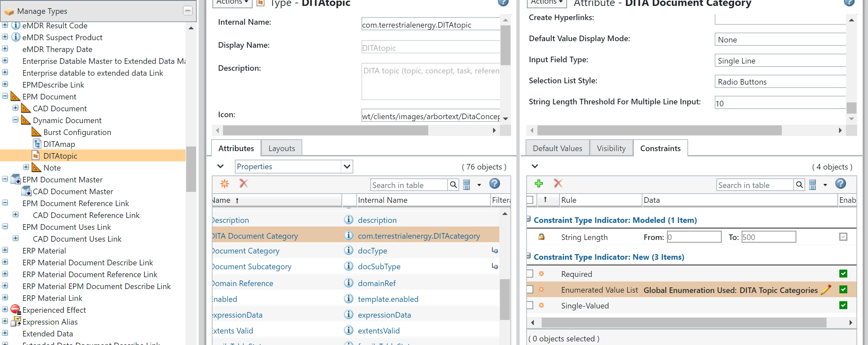
Task: Click info icon beside eMDR Suspect Product
Action: [x=15, y=37]
